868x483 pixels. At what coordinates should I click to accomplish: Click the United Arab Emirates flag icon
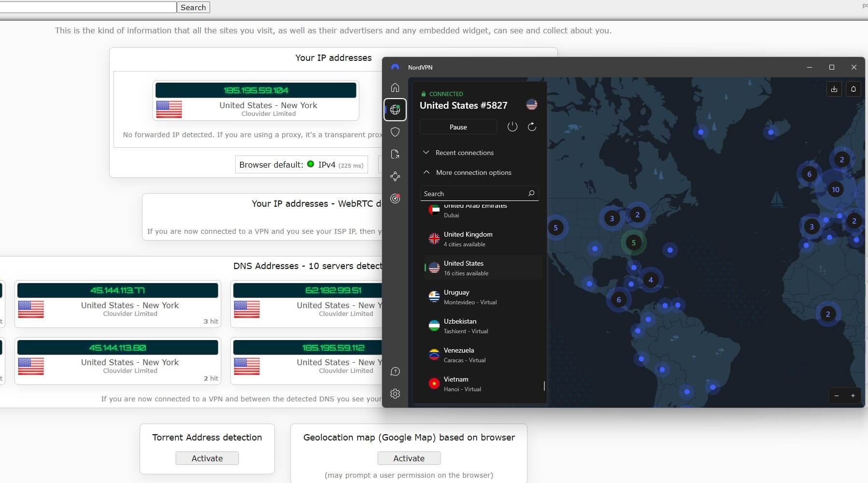[434, 210]
